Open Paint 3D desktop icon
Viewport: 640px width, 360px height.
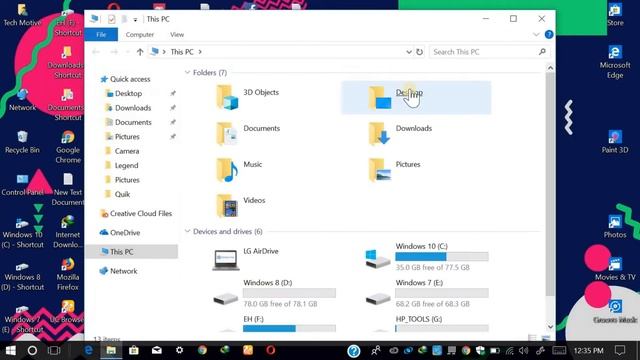(x=615, y=142)
